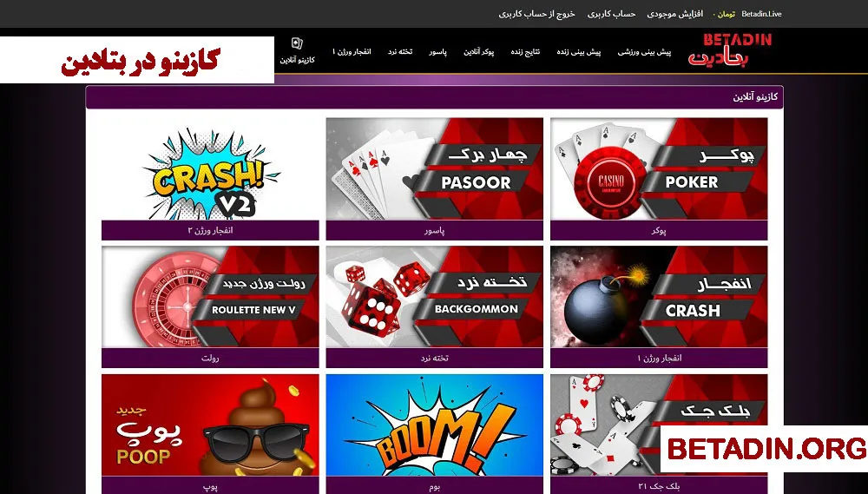Click the online casino cards icon in navbar
The width and height of the screenshot is (868, 494).
[297, 43]
